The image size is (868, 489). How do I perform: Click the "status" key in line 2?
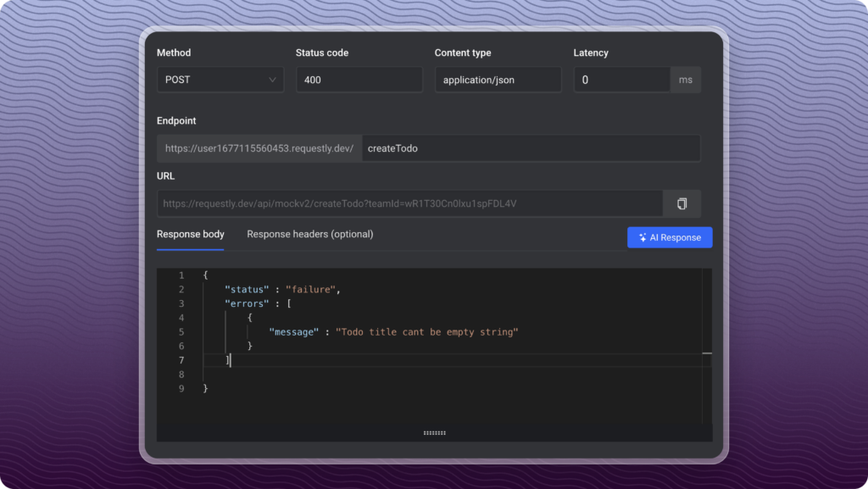click(x=247, y=289)
